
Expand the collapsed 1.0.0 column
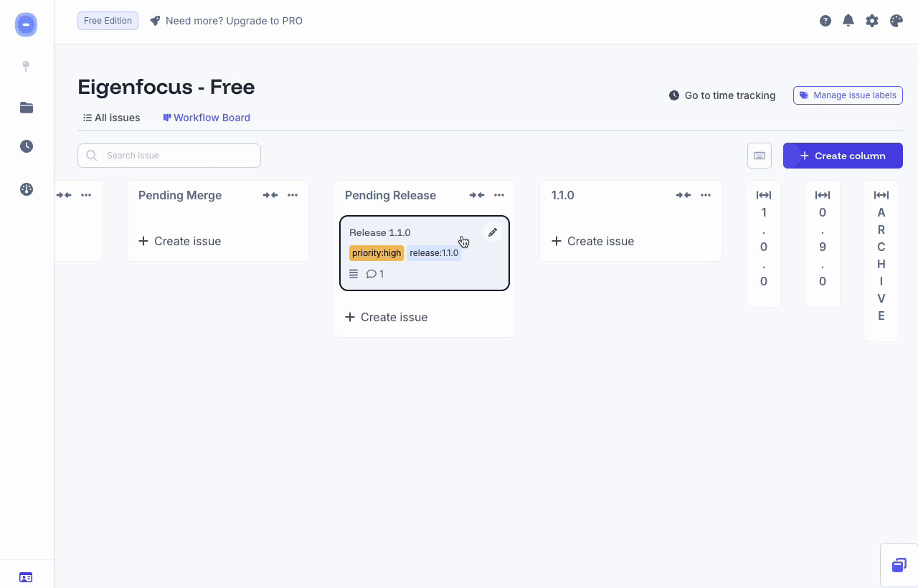[763, 194]
